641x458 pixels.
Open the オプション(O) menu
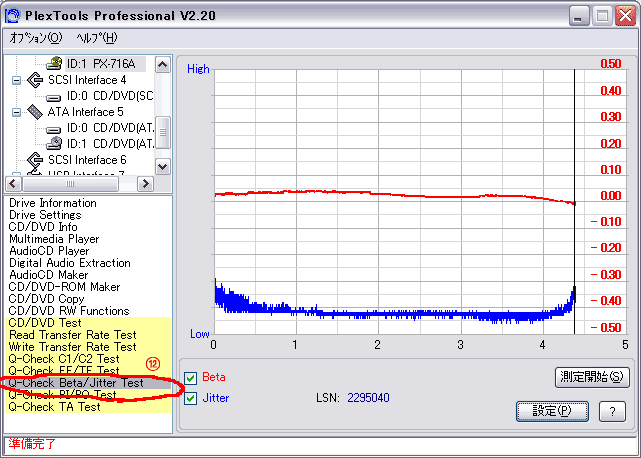pos(36,38)
